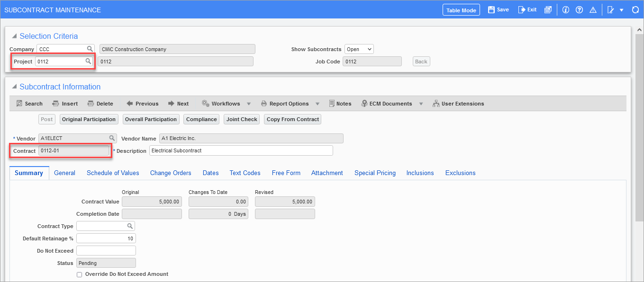Open the Contract Type lookup magnifier
644x282 pixels.
(130, 226)
